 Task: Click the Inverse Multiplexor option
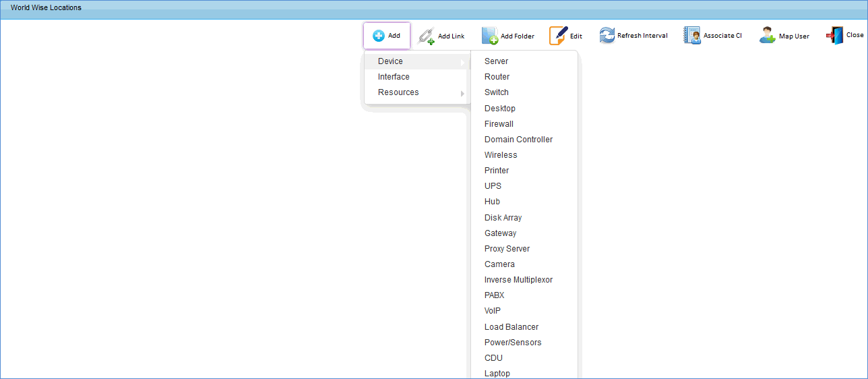click(518, 280)
